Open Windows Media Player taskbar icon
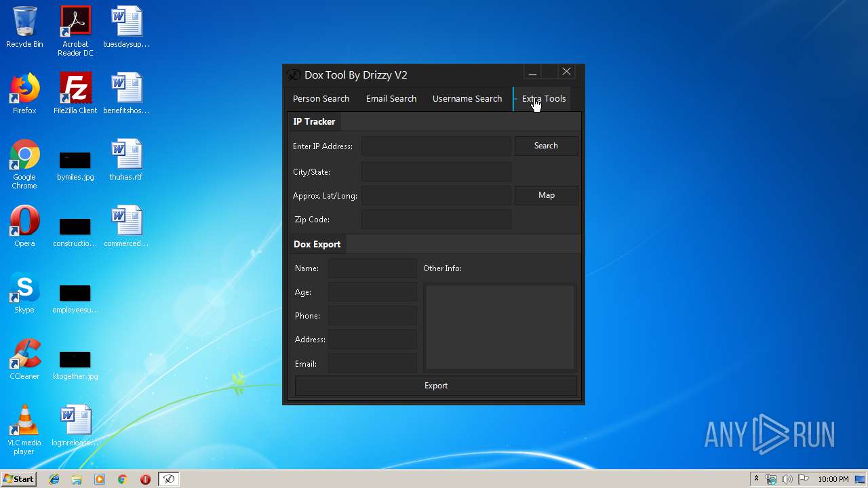 (100, 479)
